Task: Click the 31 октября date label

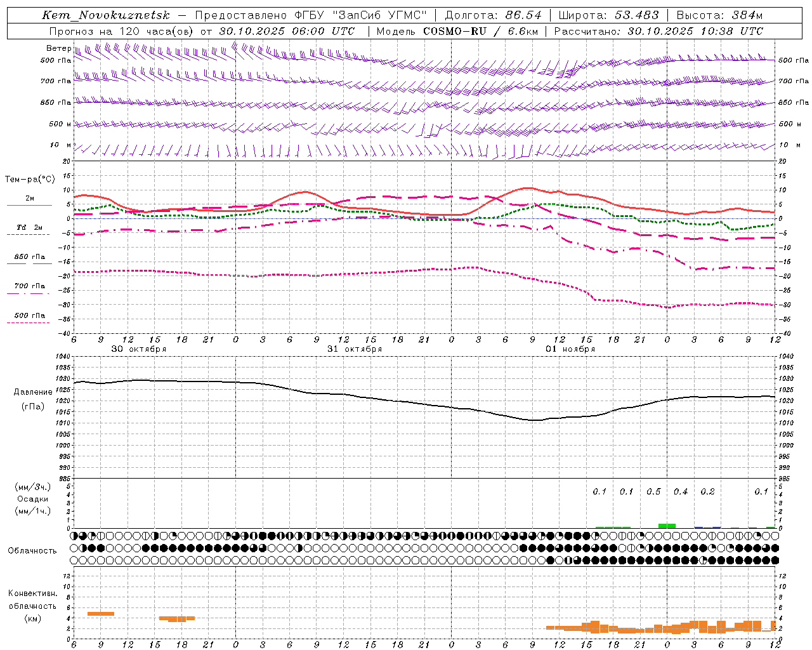Action: tap(355, 349)
